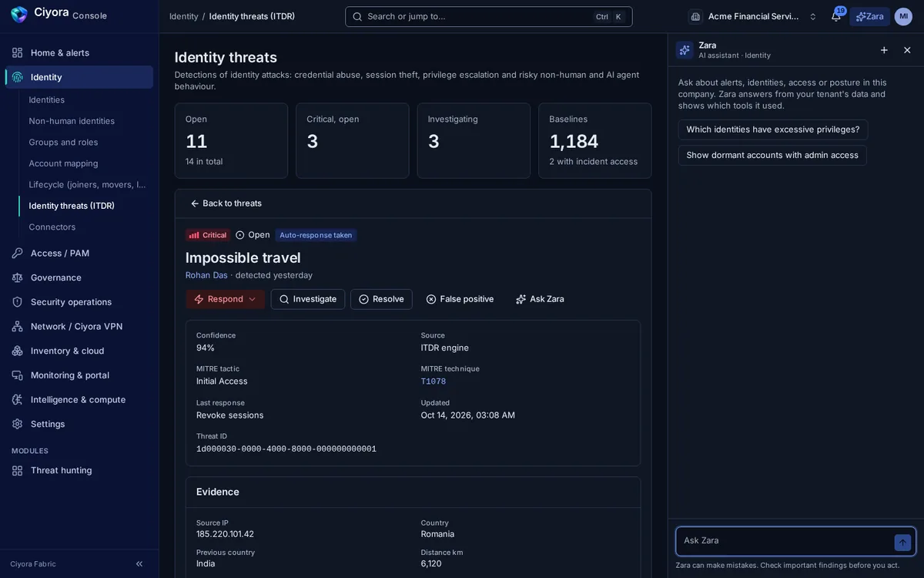Click the Ciyora Fabric footer label
This screenshot has height=578, width=924.
(x=33, y=564)
